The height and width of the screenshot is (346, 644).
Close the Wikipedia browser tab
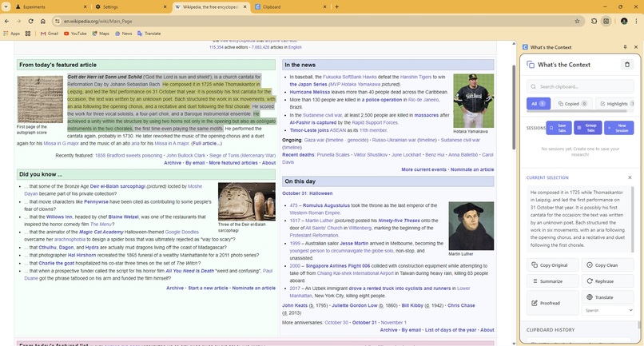coord(244,7)
